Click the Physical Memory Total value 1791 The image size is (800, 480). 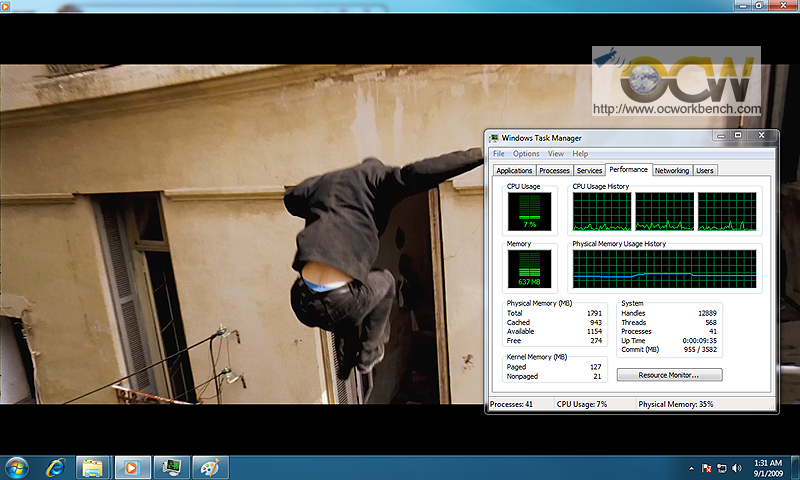594,313
